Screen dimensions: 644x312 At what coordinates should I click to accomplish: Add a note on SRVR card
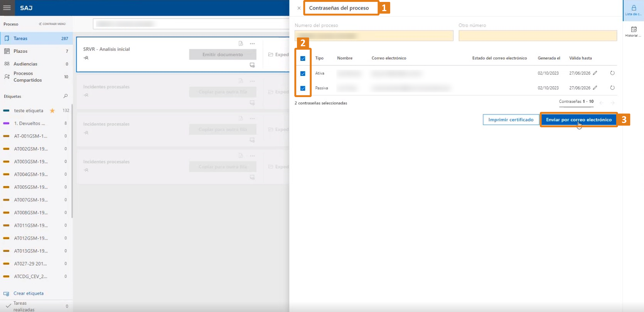tap(252, 65)
